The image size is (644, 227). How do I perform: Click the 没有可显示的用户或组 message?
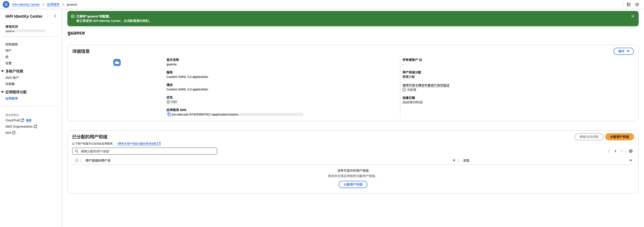tap(353, 171)
